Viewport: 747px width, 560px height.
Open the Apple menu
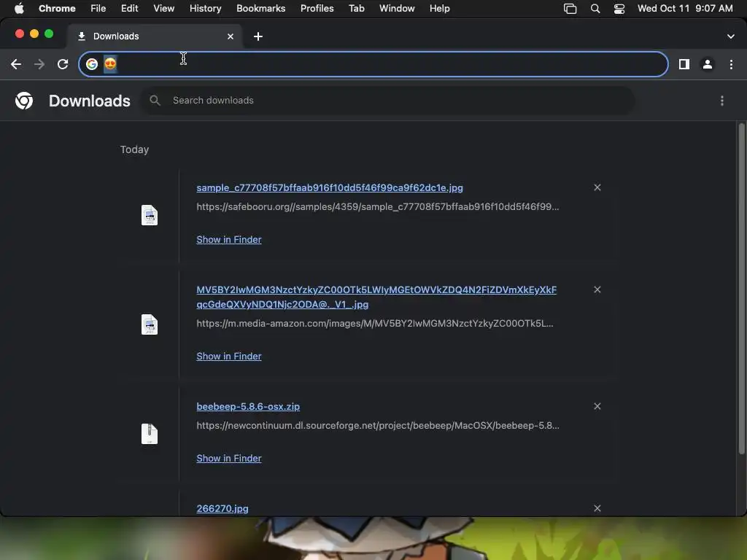coord(19,9)
